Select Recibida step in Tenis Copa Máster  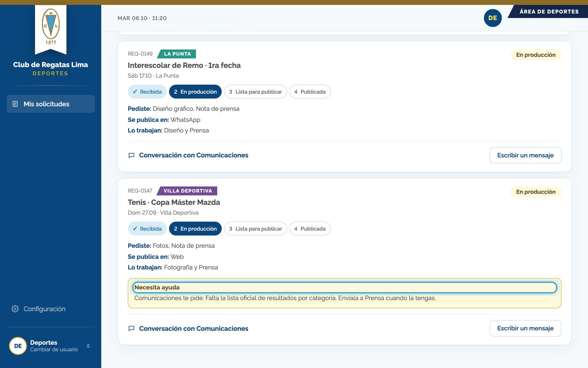click(147, 229)
